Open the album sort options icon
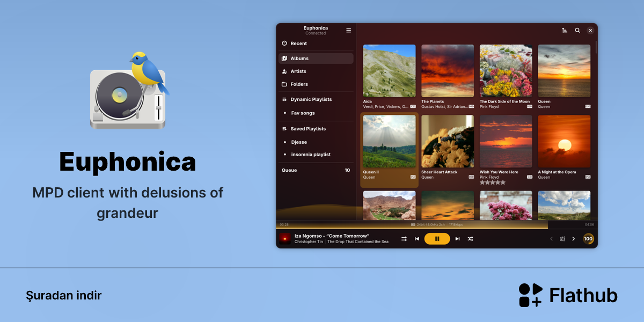This screenshot has height=322, width=644. pos(565,31)
